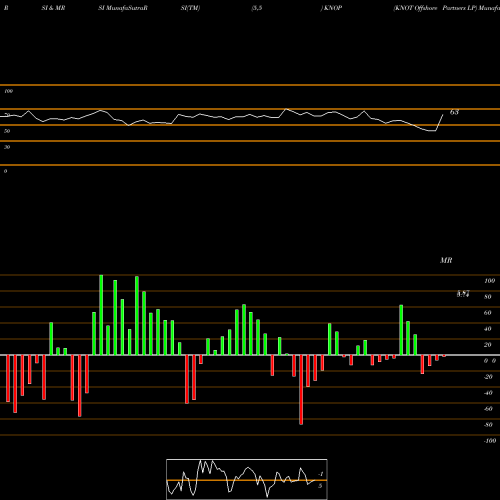Click the RSI axis label '0' on left
500x500 pixels.
coord(5,171)
